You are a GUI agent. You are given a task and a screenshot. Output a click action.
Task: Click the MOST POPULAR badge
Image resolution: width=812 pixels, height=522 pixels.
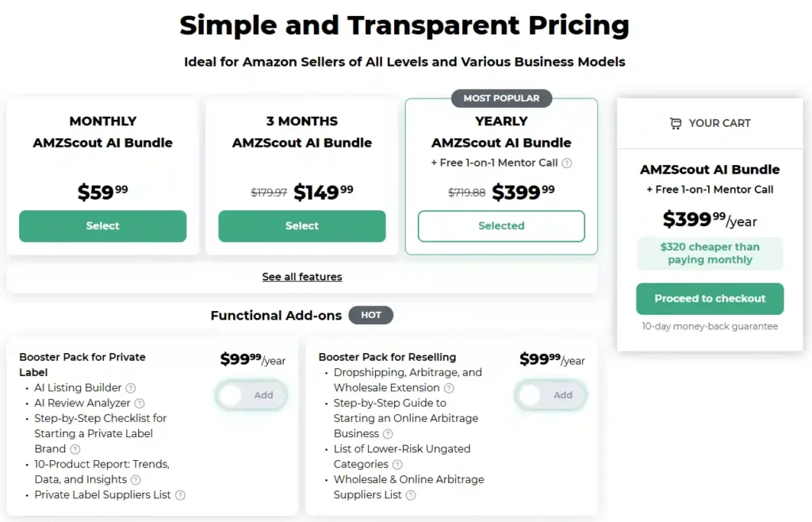pyautogui.click(x=501, y=98)
